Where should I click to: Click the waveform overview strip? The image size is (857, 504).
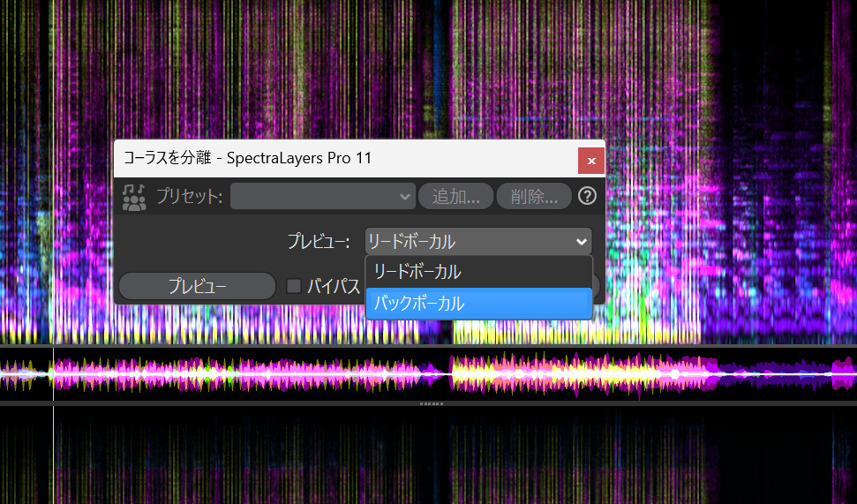click(429, 374)
